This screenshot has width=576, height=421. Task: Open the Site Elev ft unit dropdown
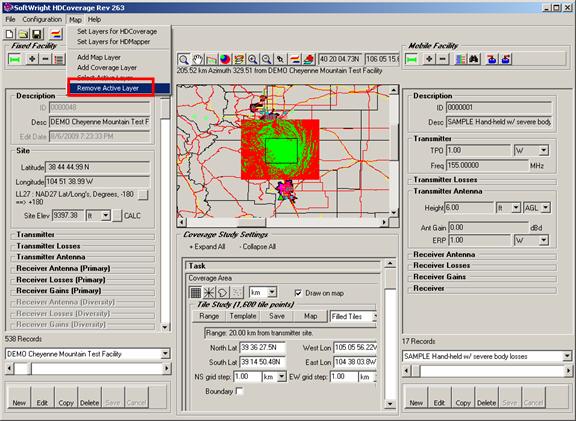click(106, 215)
